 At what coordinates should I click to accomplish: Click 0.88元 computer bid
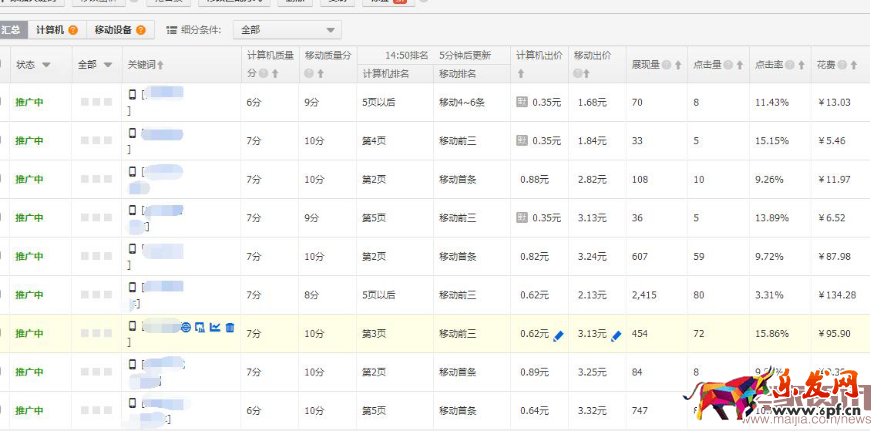point(534,179)
